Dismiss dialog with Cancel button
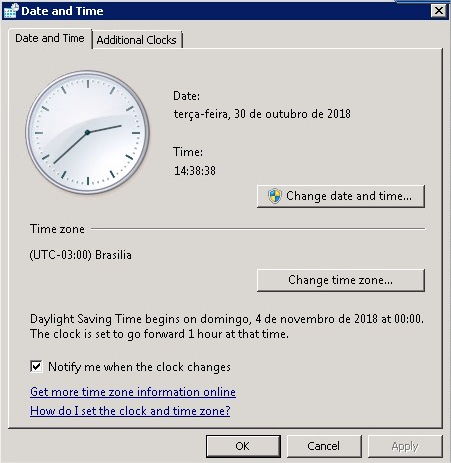The image size is (451, 463). pyautogui.click(x=324, y=446)
